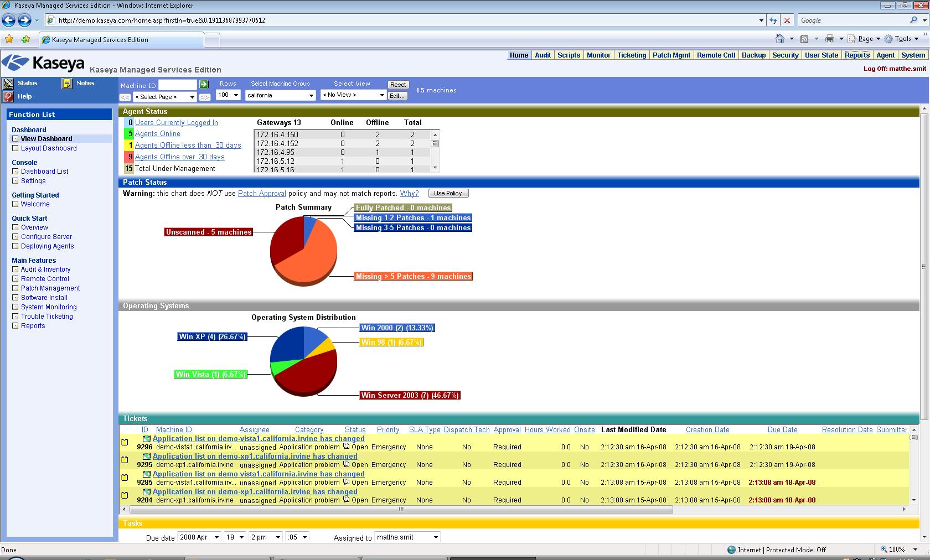Open the No View dropdown

(353, 95)
